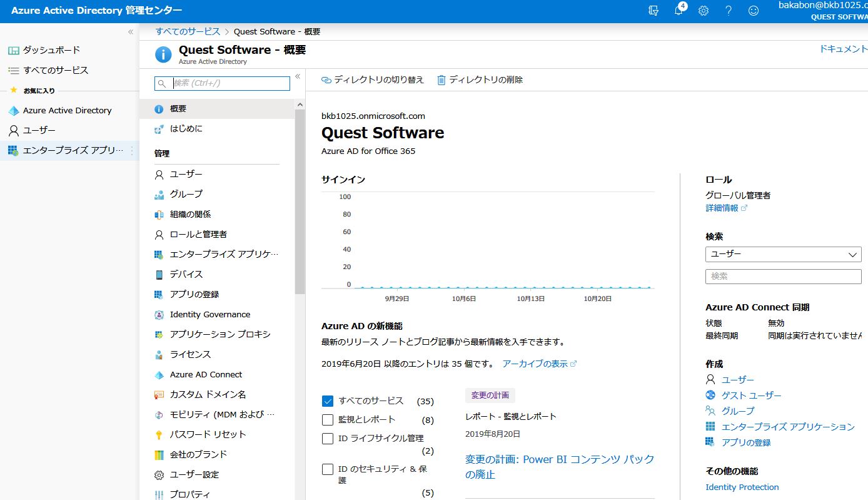Open the notifications bell icon

click(679, 10)
